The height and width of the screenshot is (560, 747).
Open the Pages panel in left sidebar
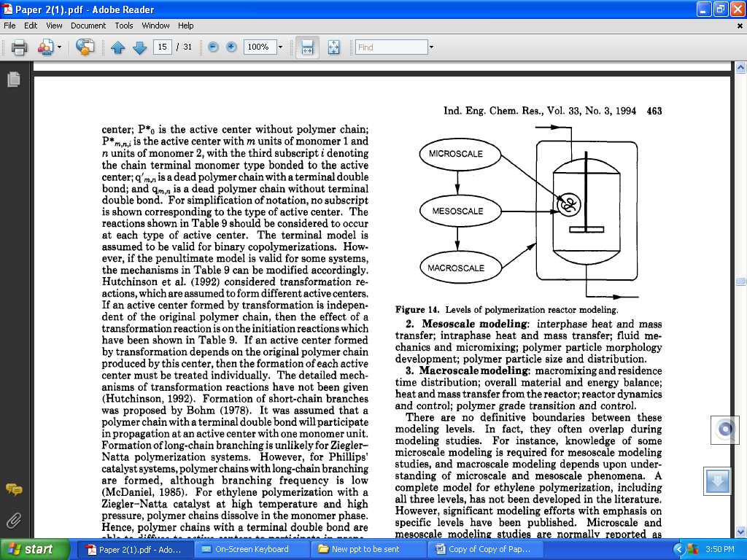[x=13, y=79]
